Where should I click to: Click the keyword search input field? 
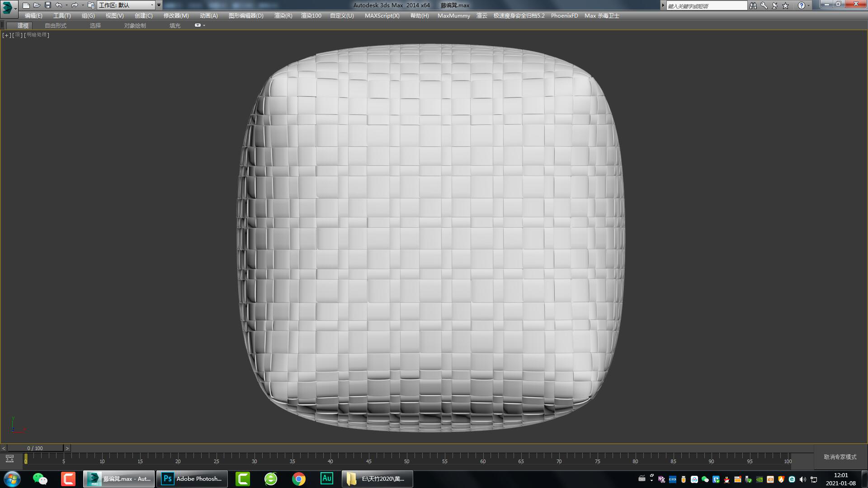click(706, 6)
